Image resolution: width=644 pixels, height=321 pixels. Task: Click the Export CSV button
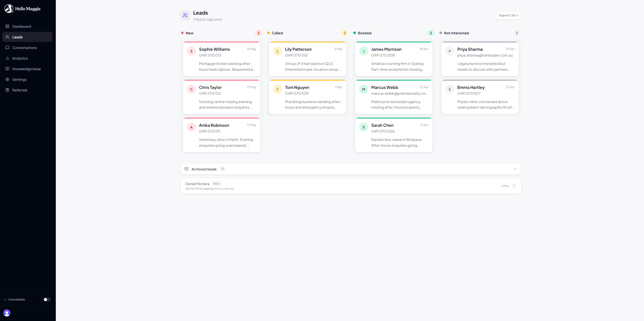point(509,15)
